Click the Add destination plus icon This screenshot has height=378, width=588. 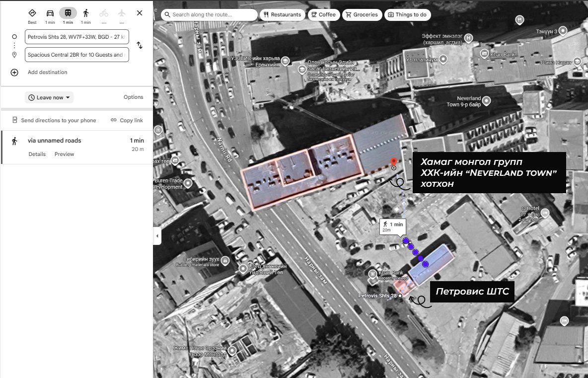[x=14, y=73]
